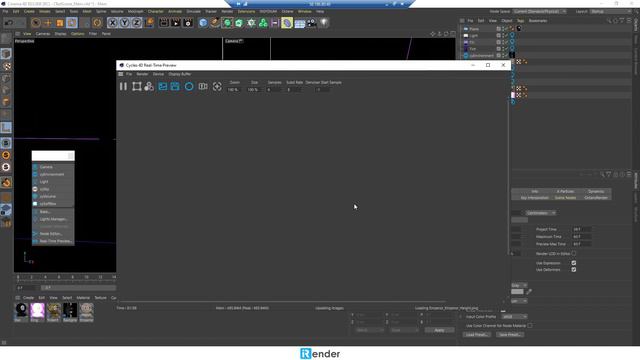640x360 pixels.
Task: Select the Plane object in Object Manager
Action: tap(473, 29)
